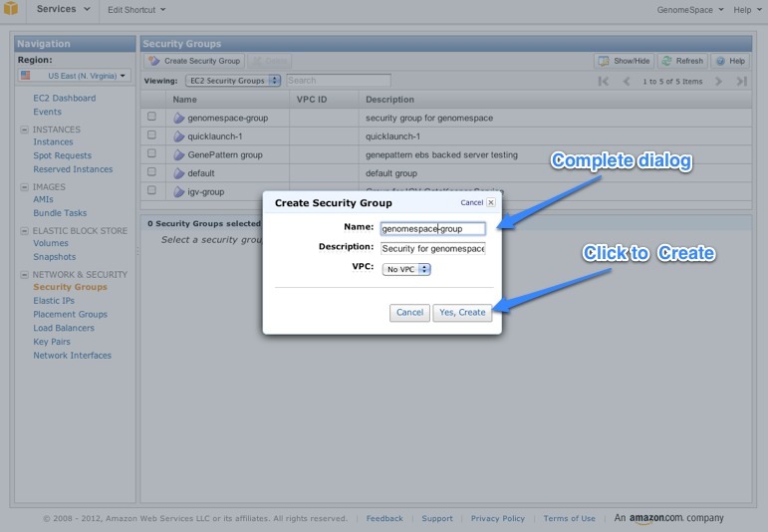768x532 pixels.
Task: Open Key Pairs in navigation
Action: (x=52, y=342)
